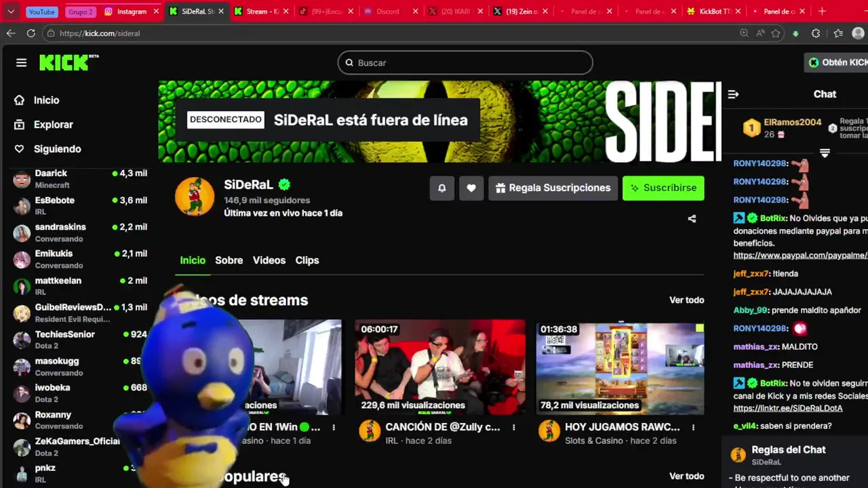Open Emikukis channel in sidebar
The width and height of the screenshot is (868, 488).
(x=80, y=260)
